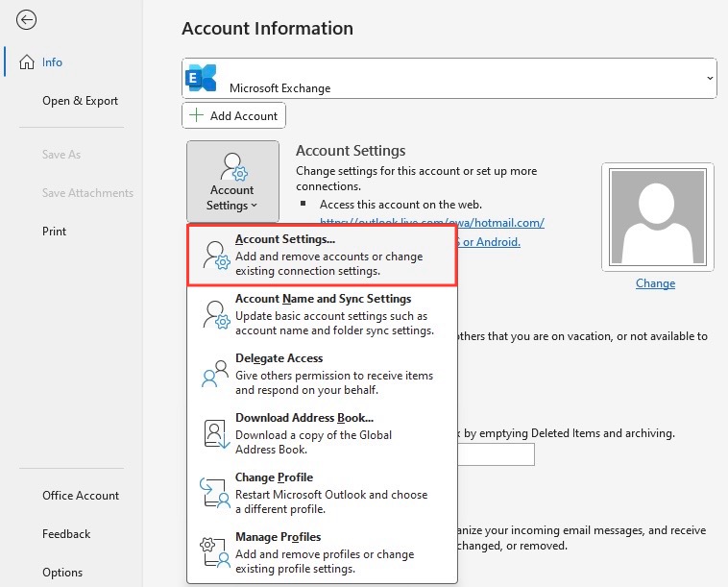Click the Delegate Access two-people icon
The height and width of the screenshot is (587, 728).
tap(215, 374)
